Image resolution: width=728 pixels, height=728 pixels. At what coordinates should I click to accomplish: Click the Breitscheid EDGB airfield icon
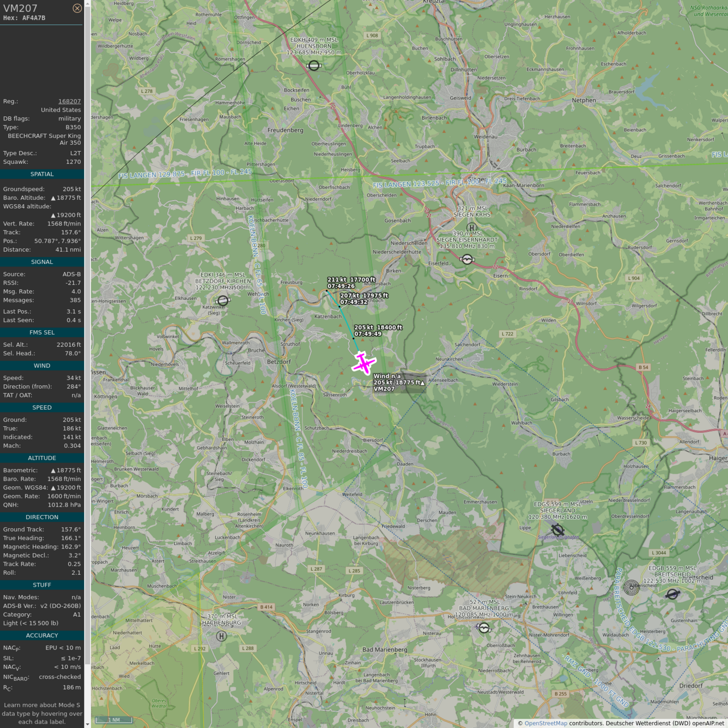[672, 594]
